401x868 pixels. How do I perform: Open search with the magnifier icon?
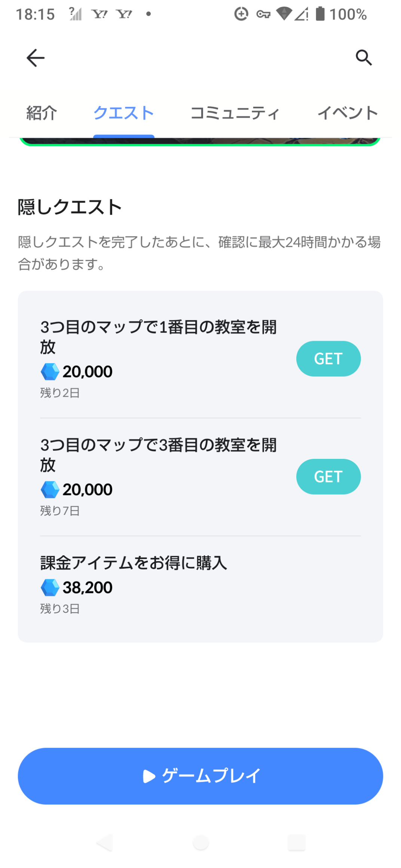(x=364, y=58)
